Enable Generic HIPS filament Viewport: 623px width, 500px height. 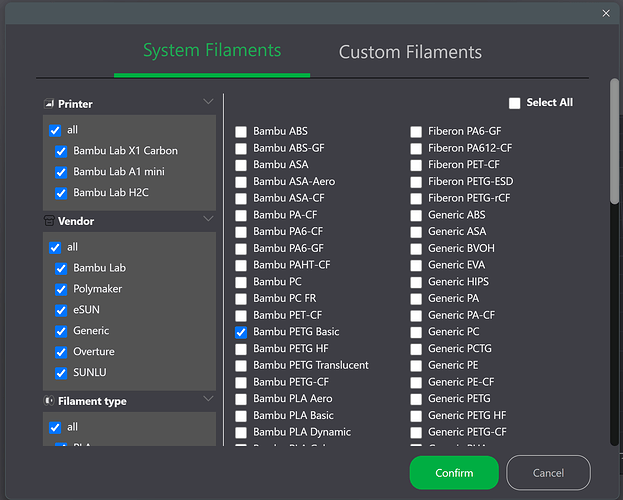pyautogui.click(x=416, y=282)
